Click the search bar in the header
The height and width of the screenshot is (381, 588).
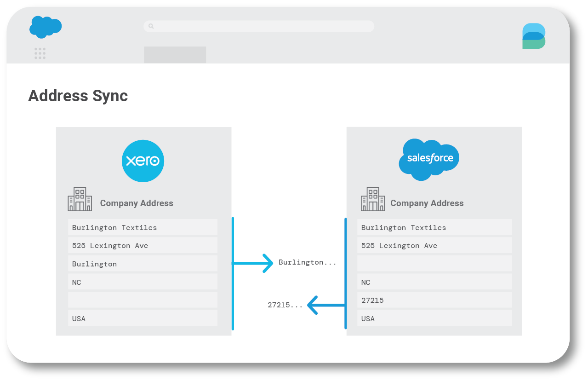click(259, 26)
